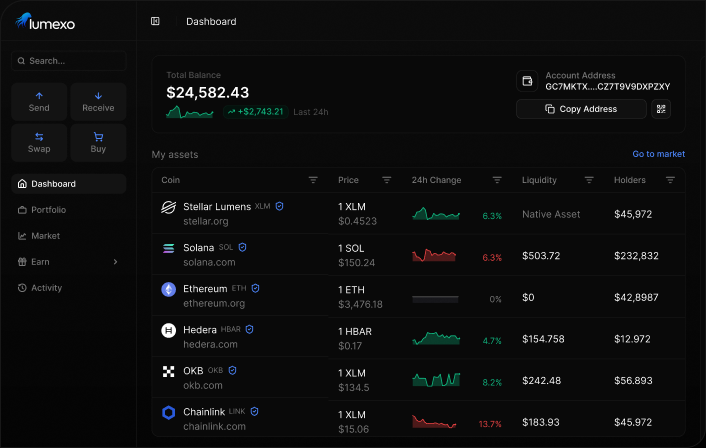This screenshot has width=706, height=448.
Task: Open the 24h Change column filter
Action: pos(497,180)
